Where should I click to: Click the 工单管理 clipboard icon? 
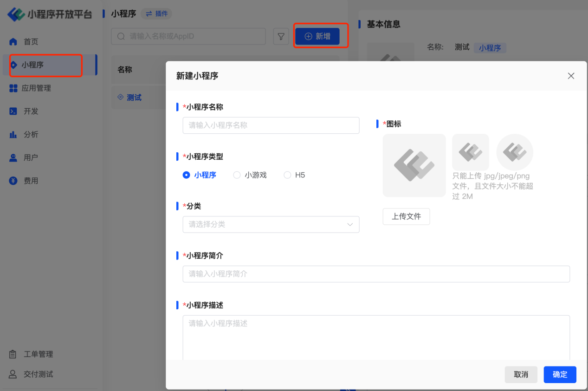(13, 354)
